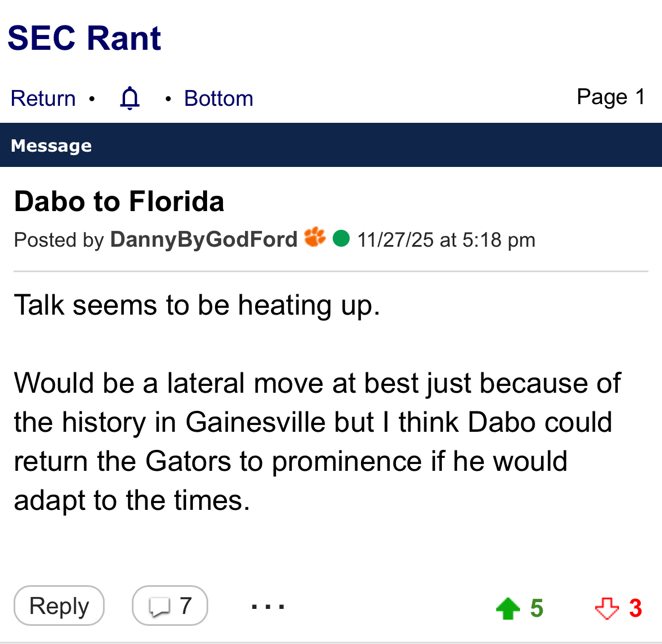
Task: Open the SEC Rant board title
Action: (84, 38)
